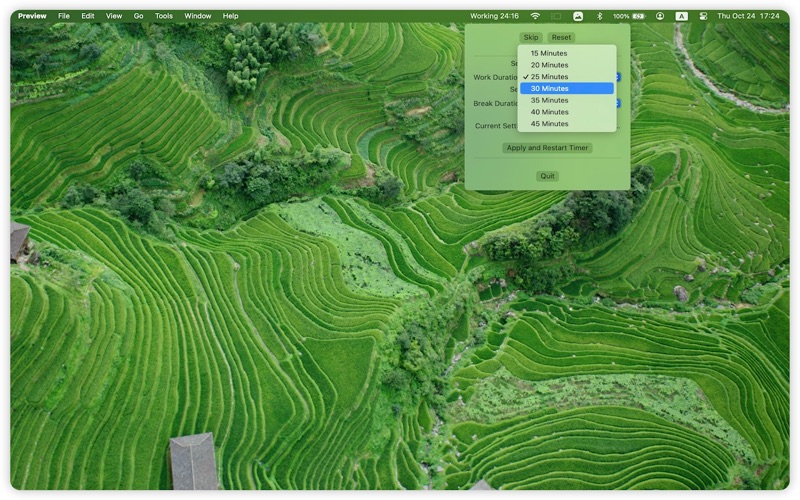Open the Working 24:16 timer menu bar item
This screenshot has height=500, width=800.
click(494, 16)
